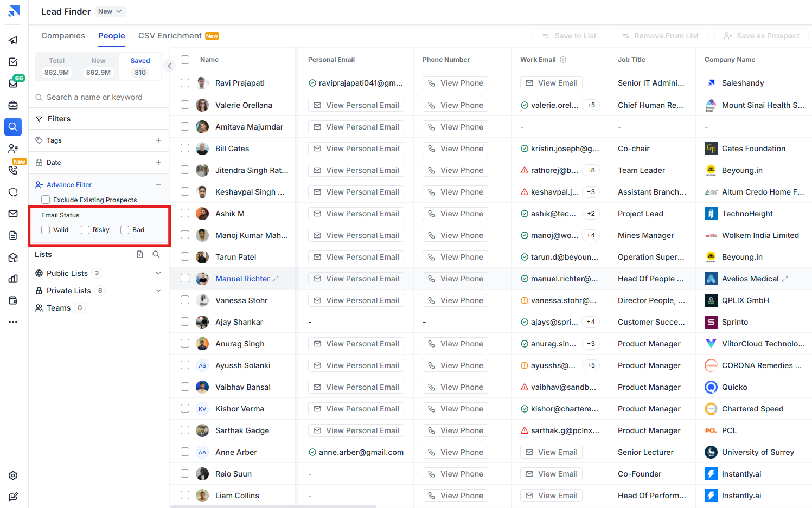Screen dimensions: 812x508
Task: Check the Bad email status checkbox
Action: (x=125, y=230)
